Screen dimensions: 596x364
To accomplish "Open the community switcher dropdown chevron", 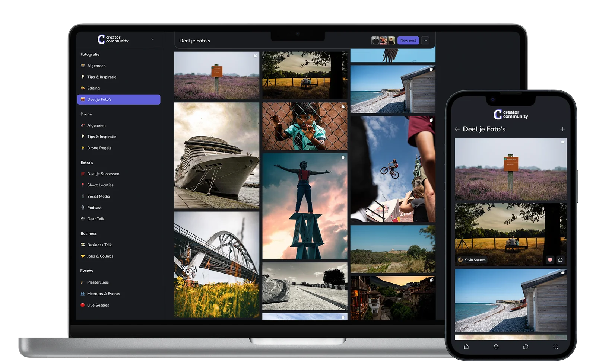I will [x=152, y=39].
